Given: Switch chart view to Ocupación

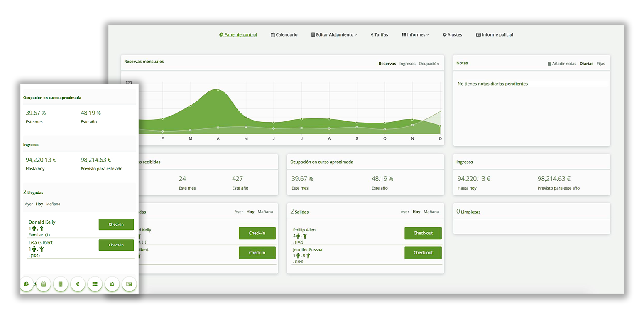Looking at the screenshot, I should [429, 64].
